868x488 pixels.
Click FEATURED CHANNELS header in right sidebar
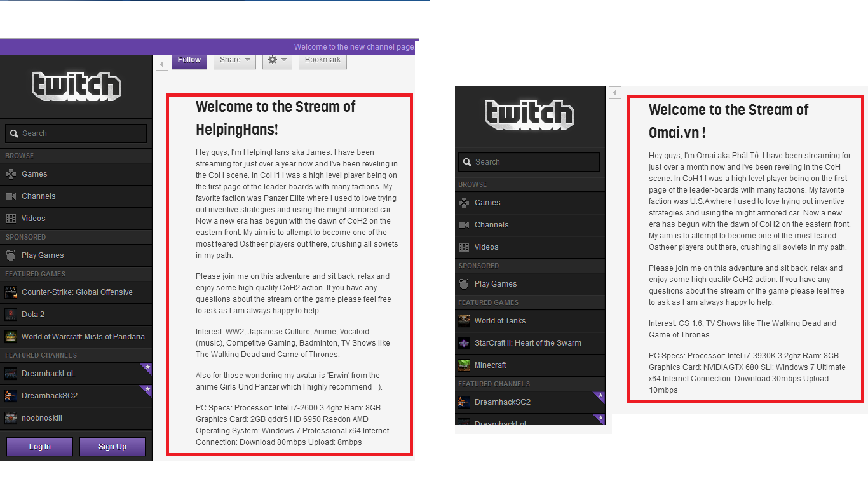[x=494, y=384]
